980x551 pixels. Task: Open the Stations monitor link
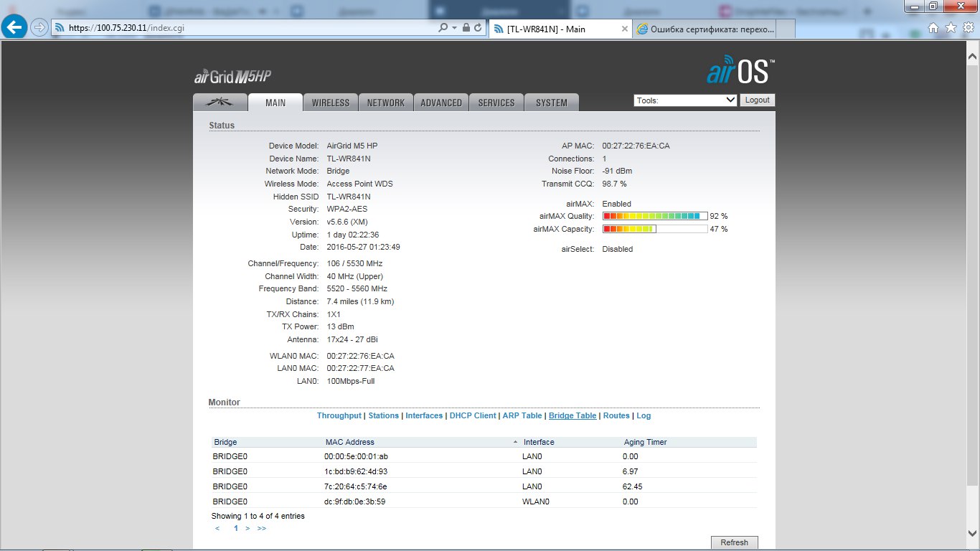(384, 415)
